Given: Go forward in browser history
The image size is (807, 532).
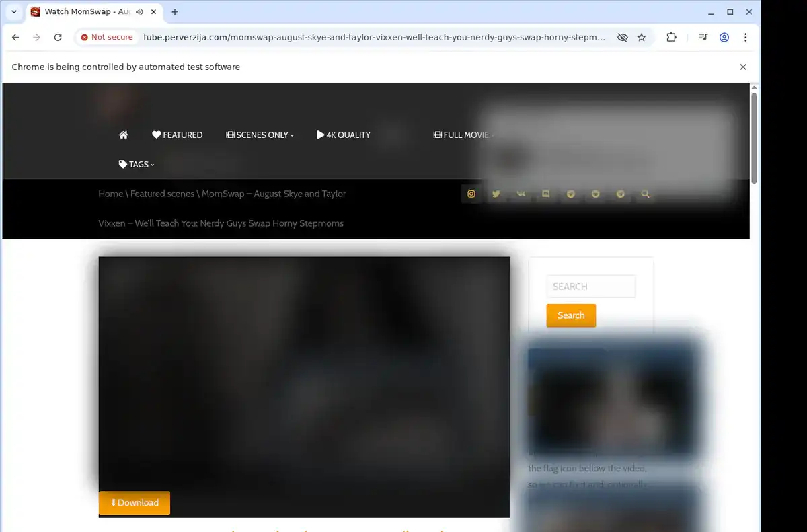Looking at the screenshot, I should coord(36,38).
